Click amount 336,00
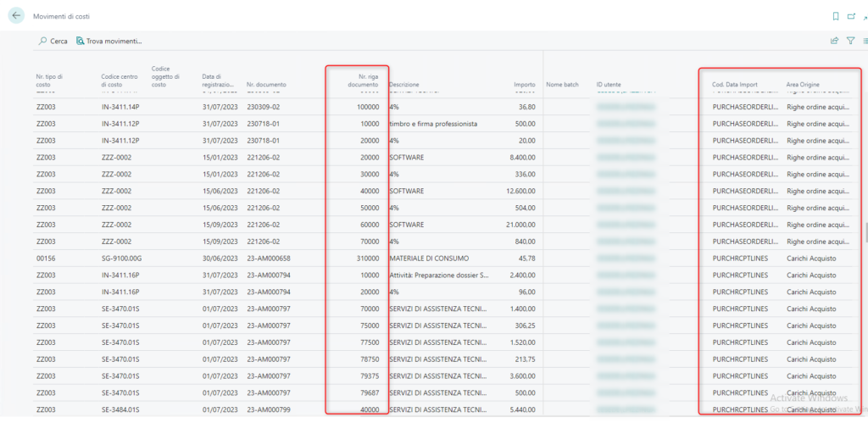Screen dimensions: 868x423 click(526, 175)
